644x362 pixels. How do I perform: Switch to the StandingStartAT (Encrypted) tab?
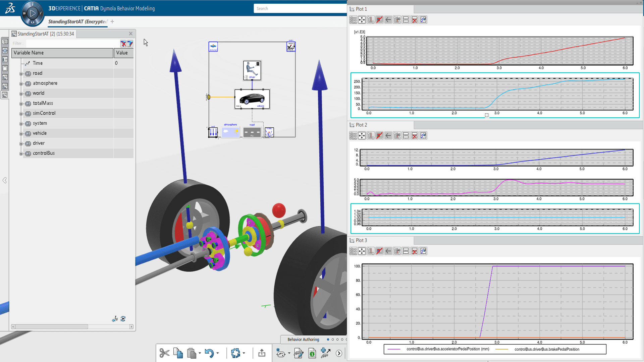pos(78,21)
